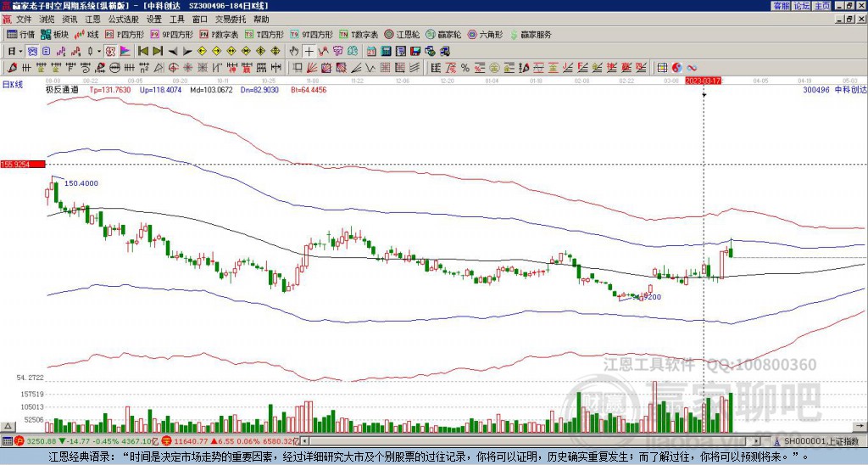The height and width of the screenshot is (465, 868).
Task: Click the 3250.88 index value in the status bar
Action: tap(42, 441)
